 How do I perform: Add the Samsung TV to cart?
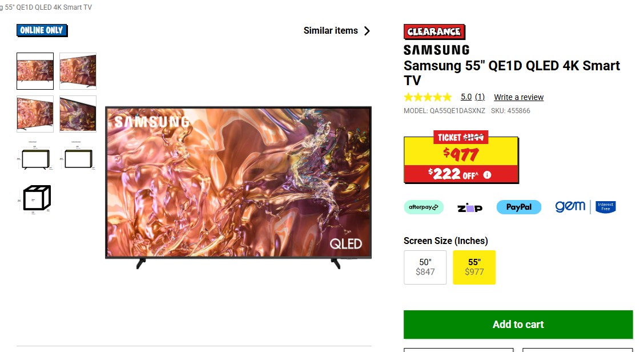coord(518,325)
